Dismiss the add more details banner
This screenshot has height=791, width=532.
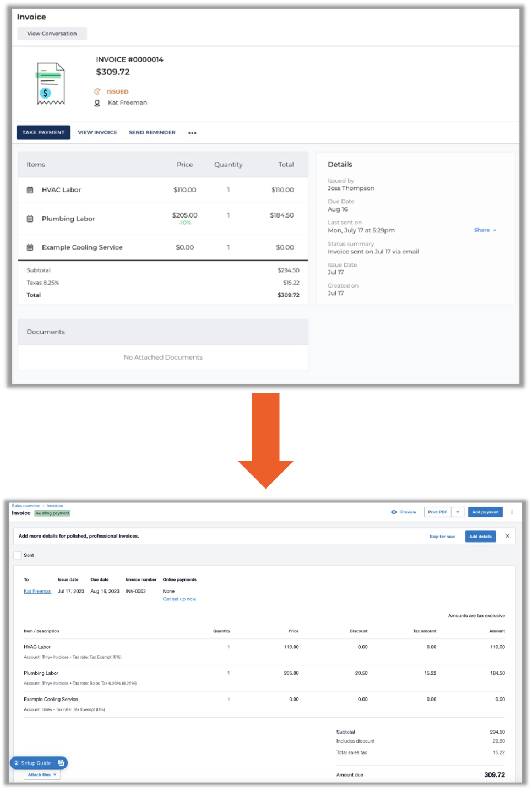point(507,536)
